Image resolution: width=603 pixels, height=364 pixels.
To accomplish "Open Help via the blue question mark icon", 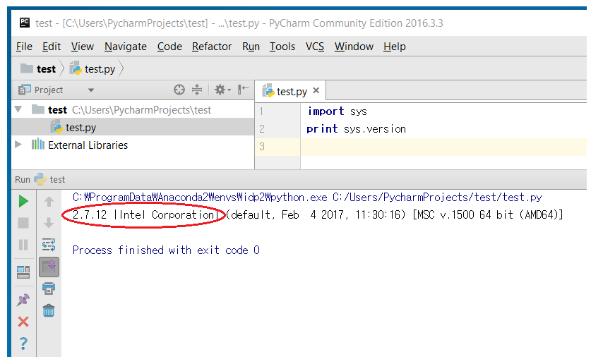I will pyautogui.click(x=23, y=344).
